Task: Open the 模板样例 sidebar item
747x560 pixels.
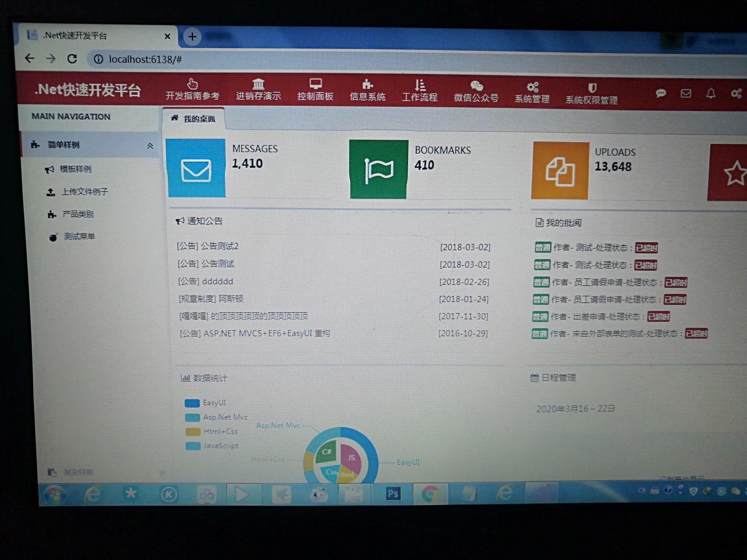Action: 75,169
